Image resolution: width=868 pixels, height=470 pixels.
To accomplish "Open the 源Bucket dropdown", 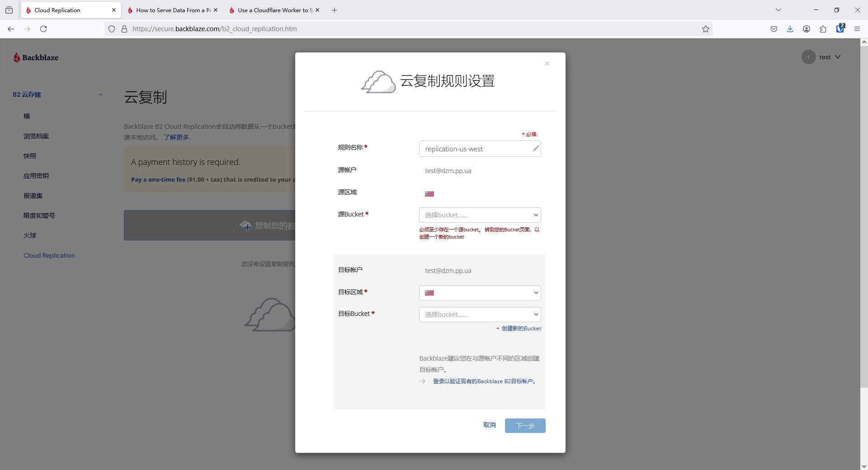I will (480, 215).
